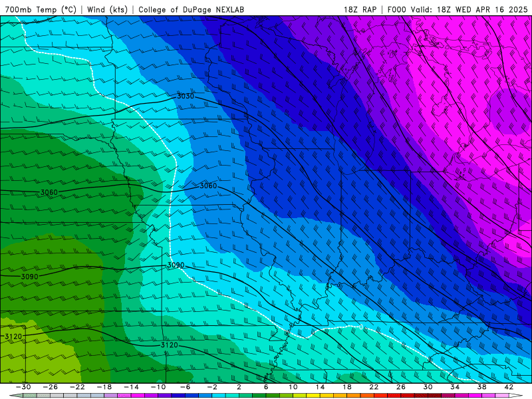Click the -22 colorbar tick label
Screen dimensions: 532x399
point(77,387)
